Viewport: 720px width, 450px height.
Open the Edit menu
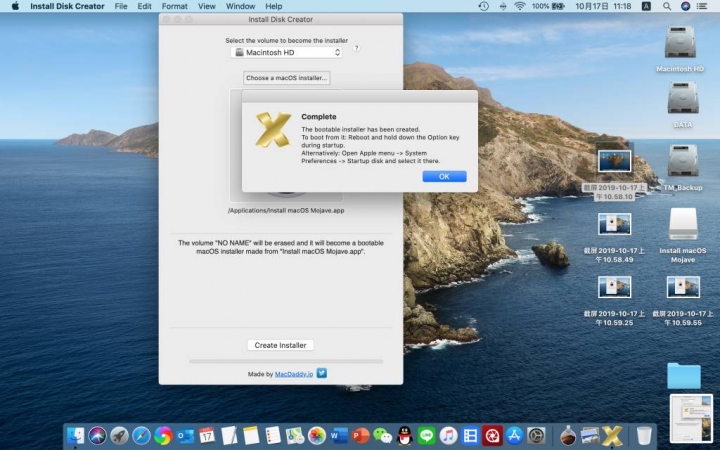(x=144, y=6)
